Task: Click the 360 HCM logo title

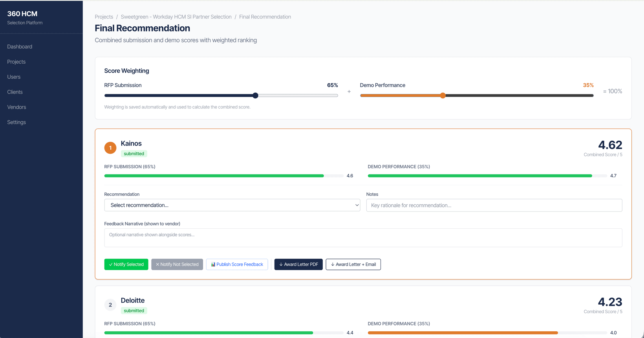Action: coord(22,14)
